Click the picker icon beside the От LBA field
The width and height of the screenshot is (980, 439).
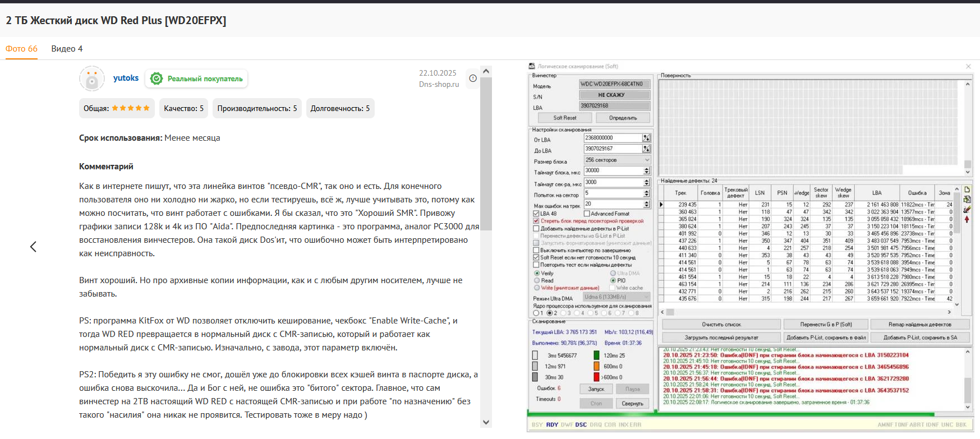point(646,138)
